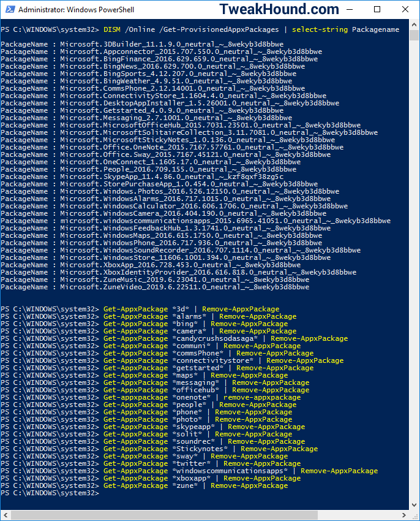The image size is (420, 521).
Task: Click the *Stickynotes* removal command
Action: pos(159,449)
